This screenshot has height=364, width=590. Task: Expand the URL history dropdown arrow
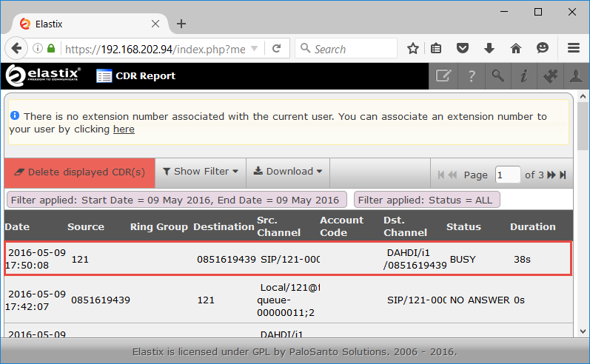pyautogui.click(x=255, y=49)
